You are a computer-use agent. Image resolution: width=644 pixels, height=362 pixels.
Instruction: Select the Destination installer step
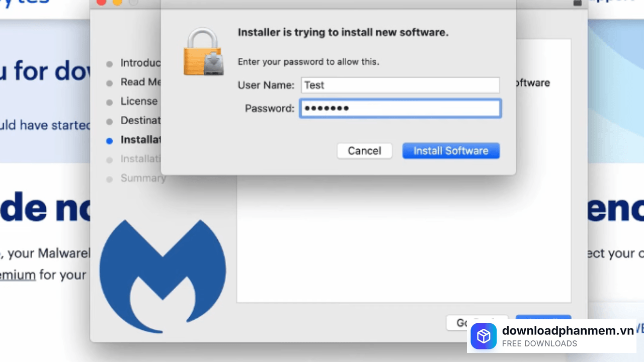click(140, 121)
